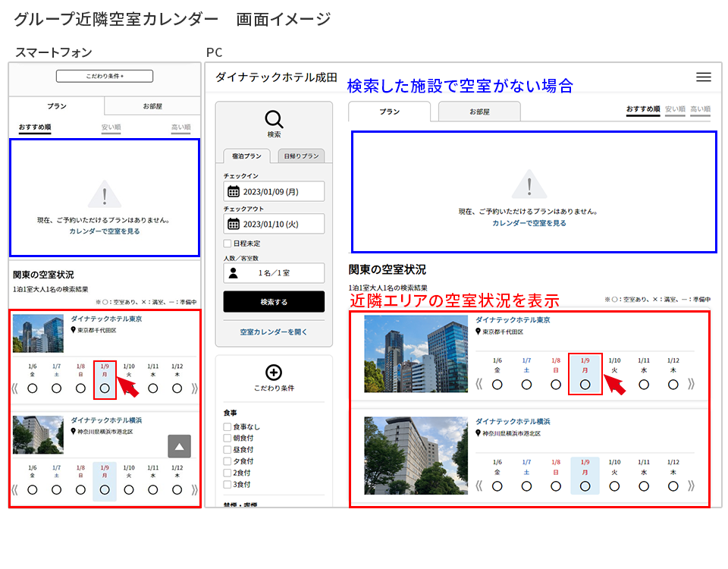Sort by 安い順 on smartphone
Viewport: 728px width, 569px height.
[111, 127]
